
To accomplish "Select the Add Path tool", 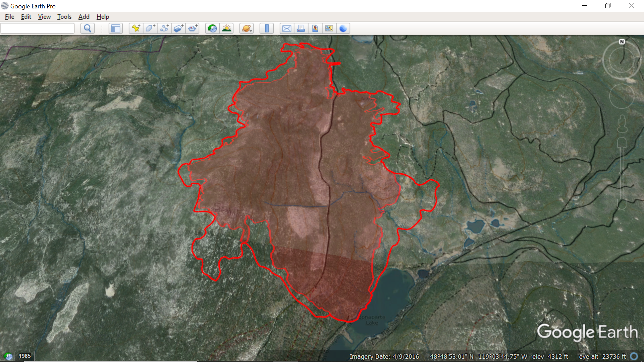I will pyautogui.click(x=164, y=28).
